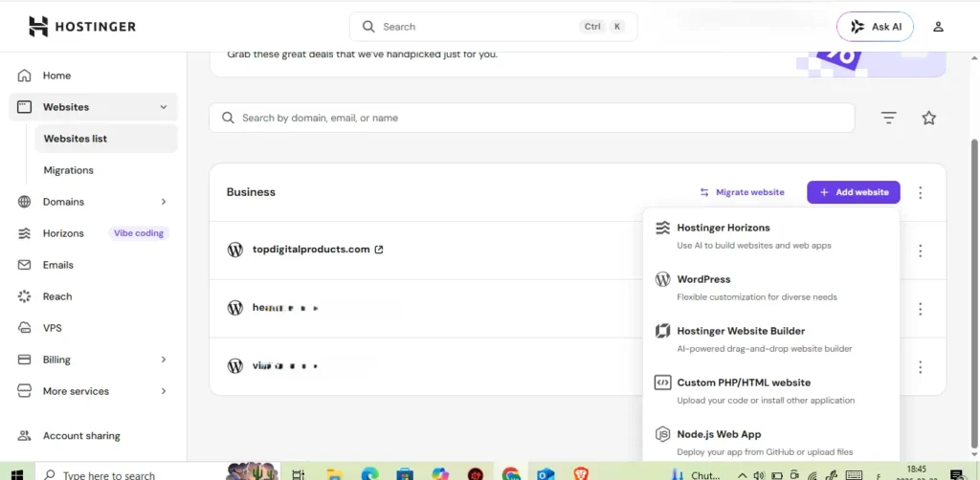Open Business plan three-dot menu

tap(920, 193)
